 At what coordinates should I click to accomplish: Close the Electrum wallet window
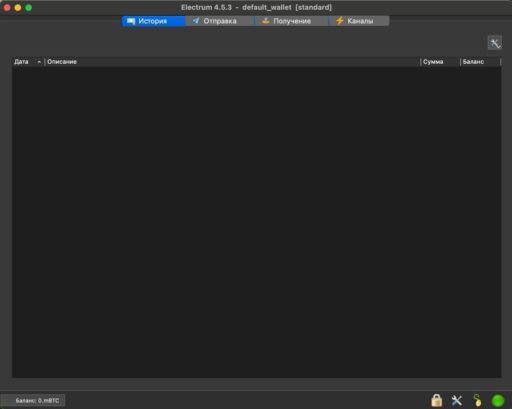click(7, 7)
